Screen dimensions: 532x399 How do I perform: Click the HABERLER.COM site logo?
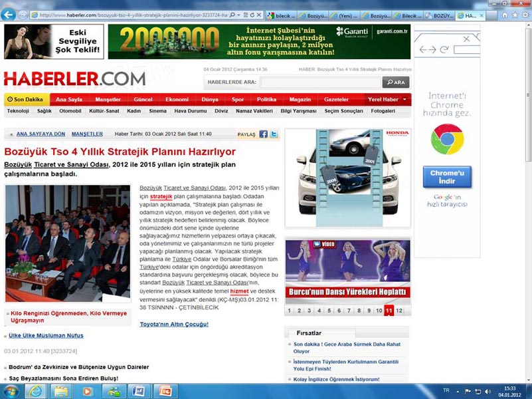pyautogui.click(x=74, y=78)
